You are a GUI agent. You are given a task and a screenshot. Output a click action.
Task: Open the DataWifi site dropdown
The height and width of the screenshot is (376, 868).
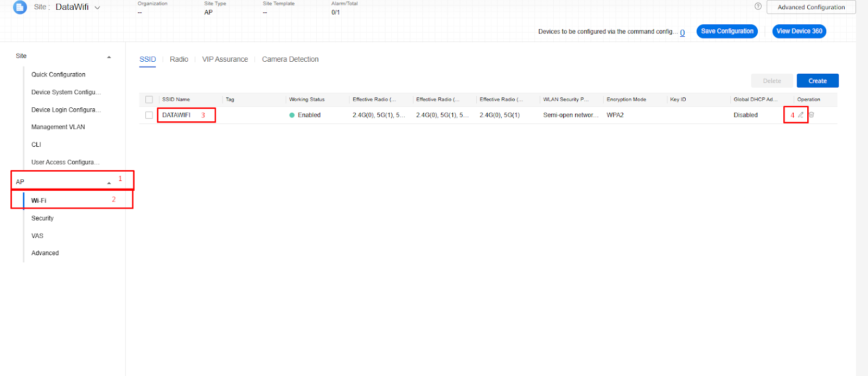point(97,8)
